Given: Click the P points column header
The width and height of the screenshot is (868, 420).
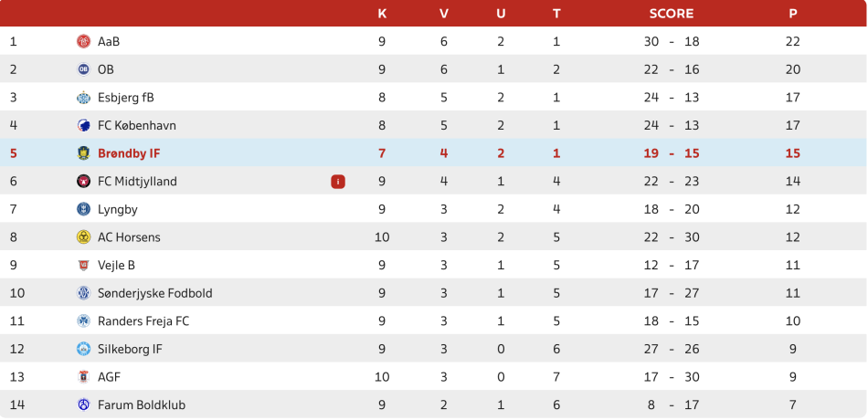Looking at the screenshot, I should click(x=793, y=14).
